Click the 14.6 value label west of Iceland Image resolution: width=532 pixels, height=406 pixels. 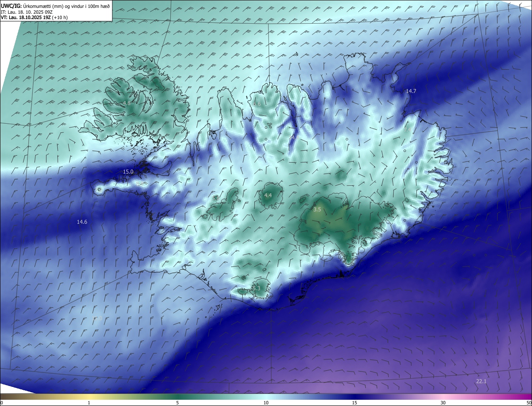(82, 222)
